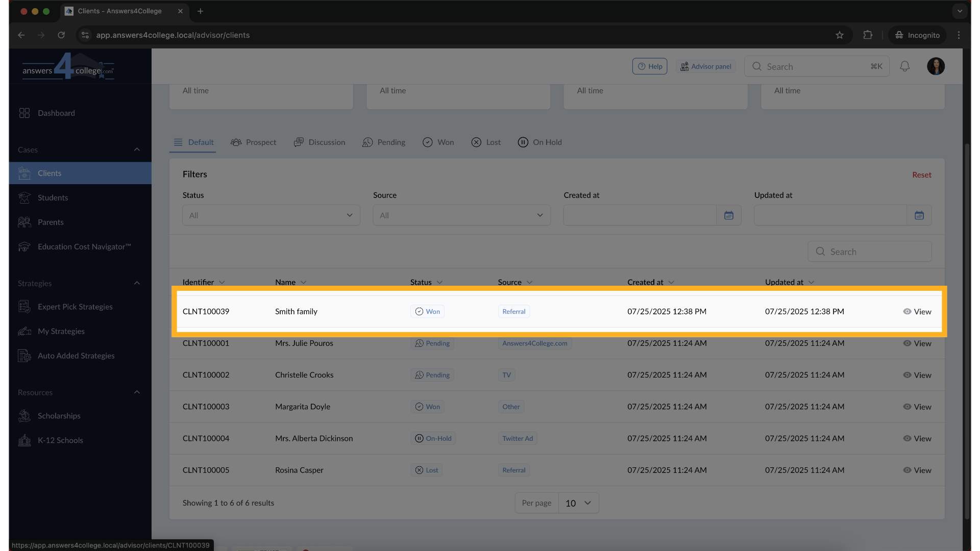
Task: Reset all filters
Action: 922,174
